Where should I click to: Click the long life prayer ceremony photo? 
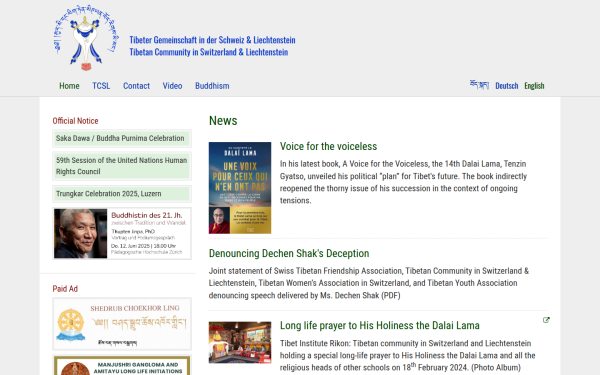pos(240,342)
